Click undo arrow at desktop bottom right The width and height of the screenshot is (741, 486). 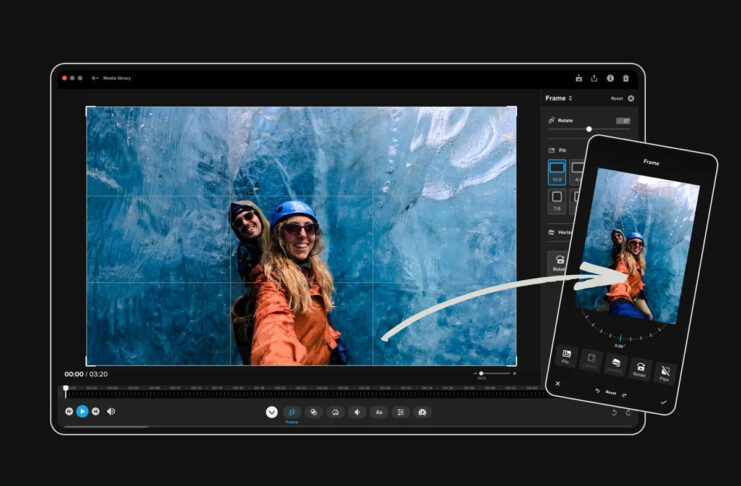614,412
